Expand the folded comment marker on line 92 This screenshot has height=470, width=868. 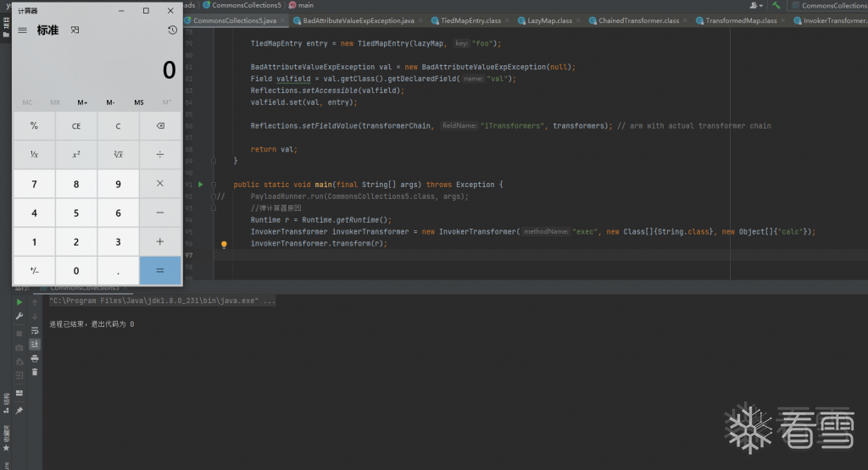pos(214,196)
